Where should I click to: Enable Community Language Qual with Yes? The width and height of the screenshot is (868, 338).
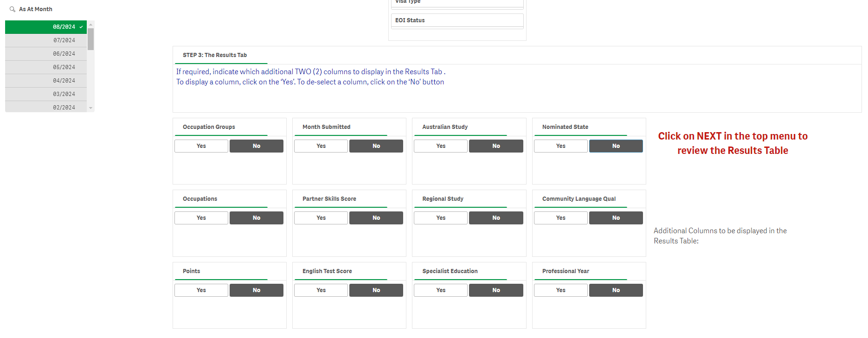pyautogui.click(x=560, y=218)
